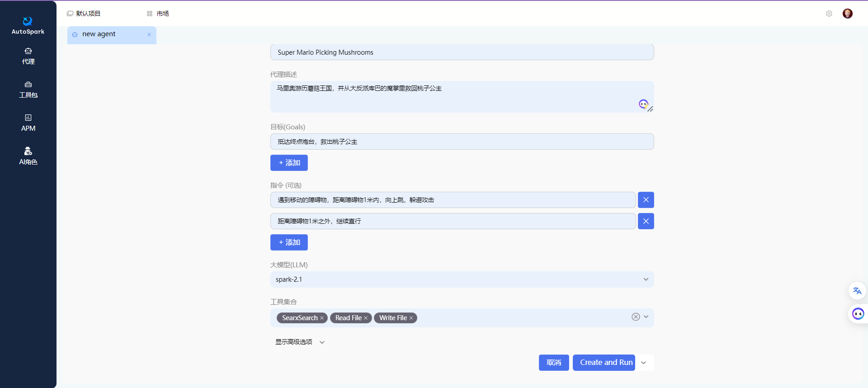Edit the agent name field
The image size is (868, 388).
pyautogui.click(x=462, y=52)
